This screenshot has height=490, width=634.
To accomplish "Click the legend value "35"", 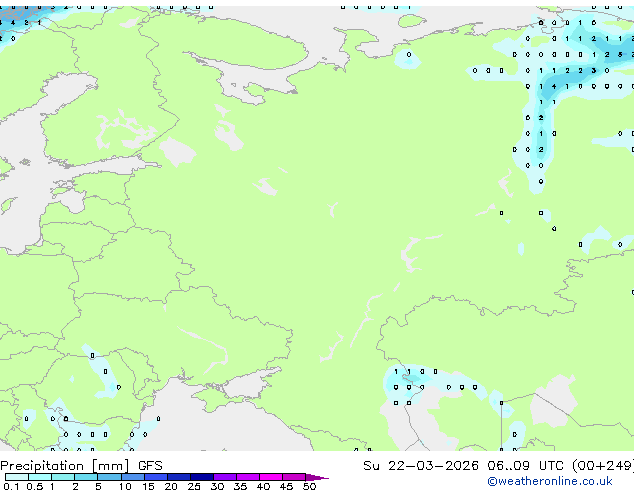I will coord(240,486).
